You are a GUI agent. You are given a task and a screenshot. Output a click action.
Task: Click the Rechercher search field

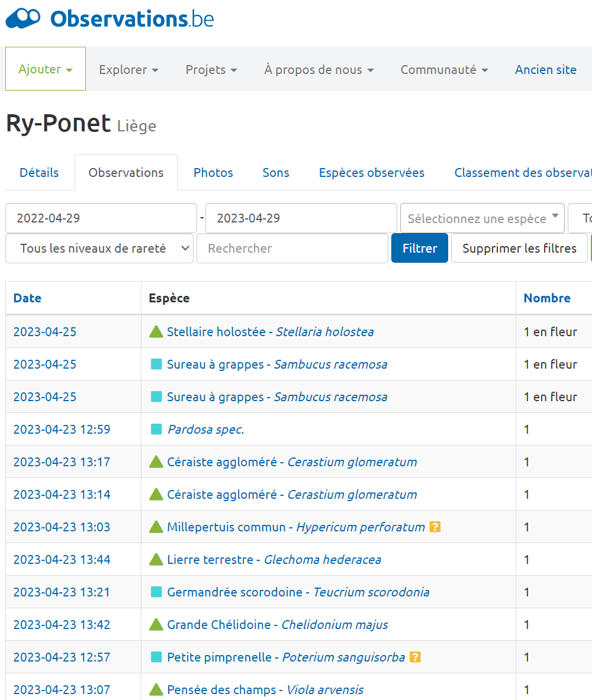292,249
